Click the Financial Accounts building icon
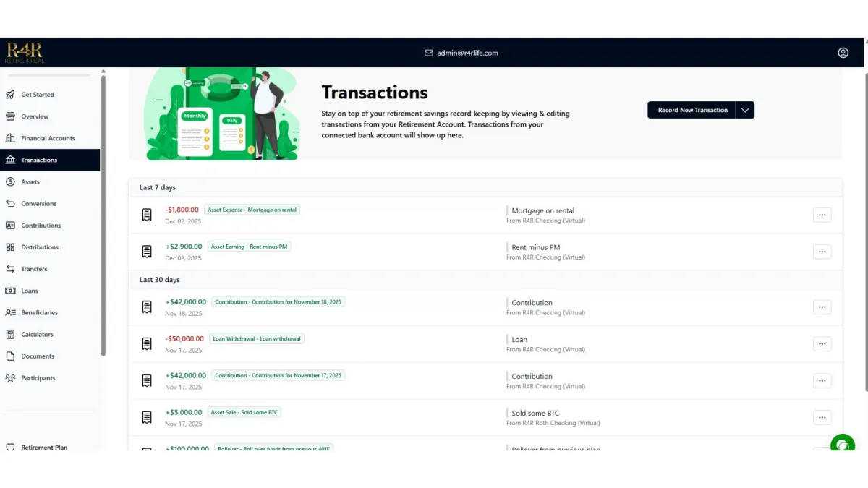The width and height of the screenshot is (868, 488). coord(10,138)
